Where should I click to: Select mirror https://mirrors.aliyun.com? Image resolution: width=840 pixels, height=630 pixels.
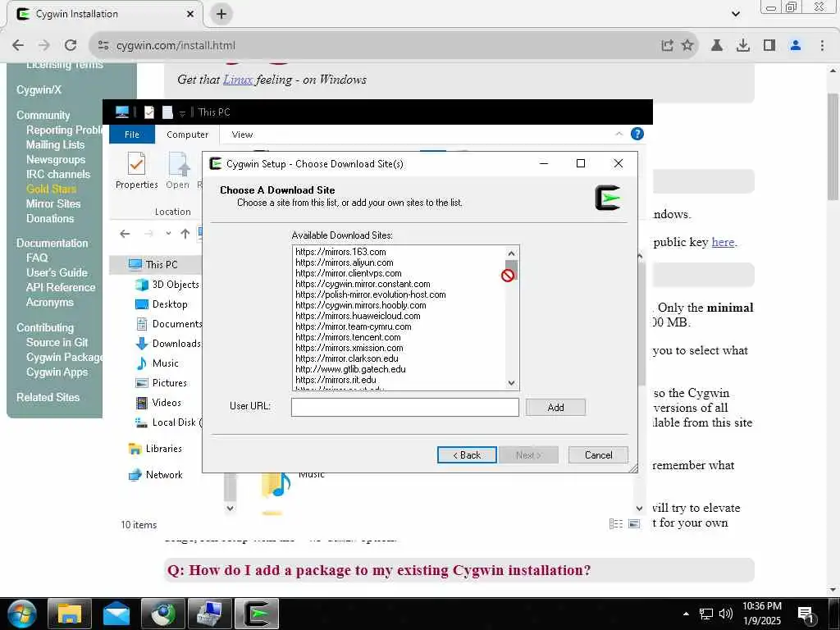click(345, 262)
